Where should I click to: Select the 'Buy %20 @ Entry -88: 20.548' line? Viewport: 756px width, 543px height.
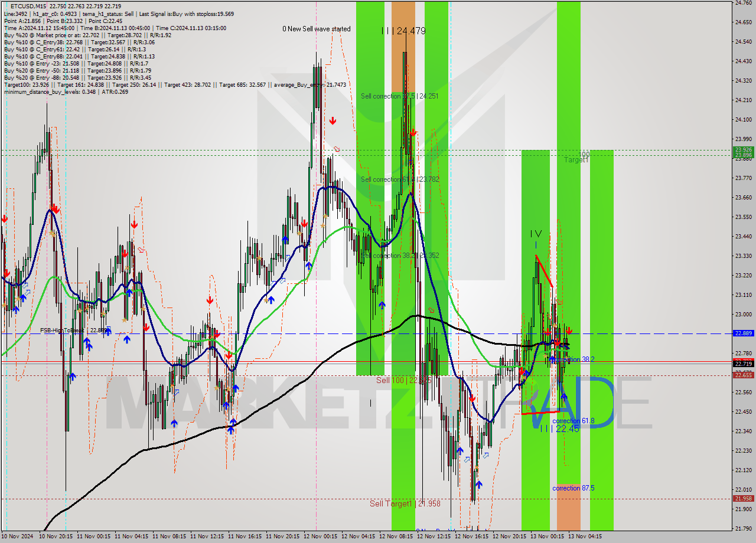(x=77, y=77)
